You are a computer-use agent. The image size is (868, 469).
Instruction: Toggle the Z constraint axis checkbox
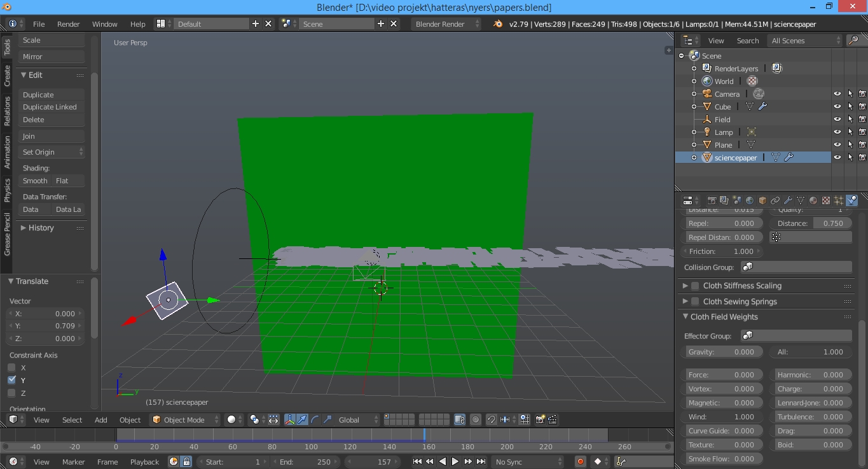[11, 393]
